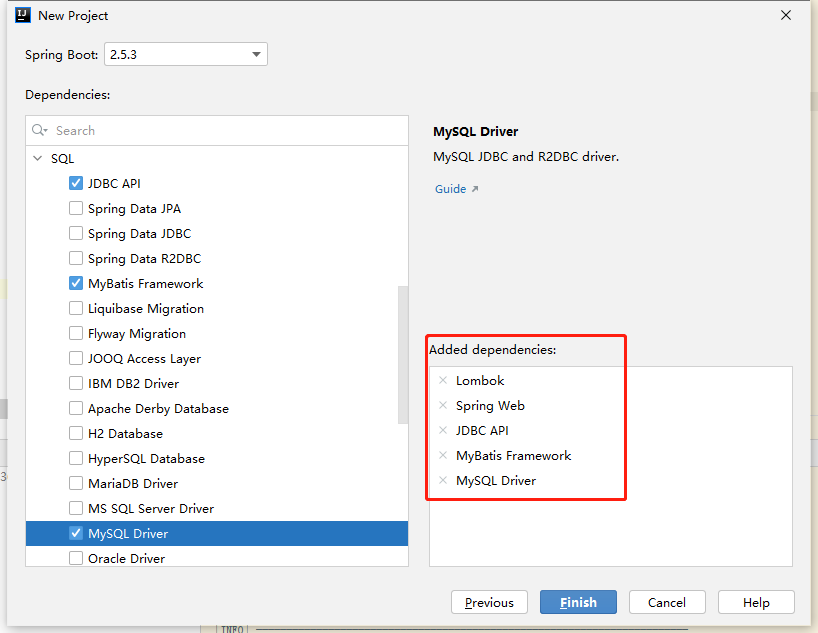Click the IntelliJ logo in title bar
This screenshot has height=633, width=818.
(x=23, y=15)
